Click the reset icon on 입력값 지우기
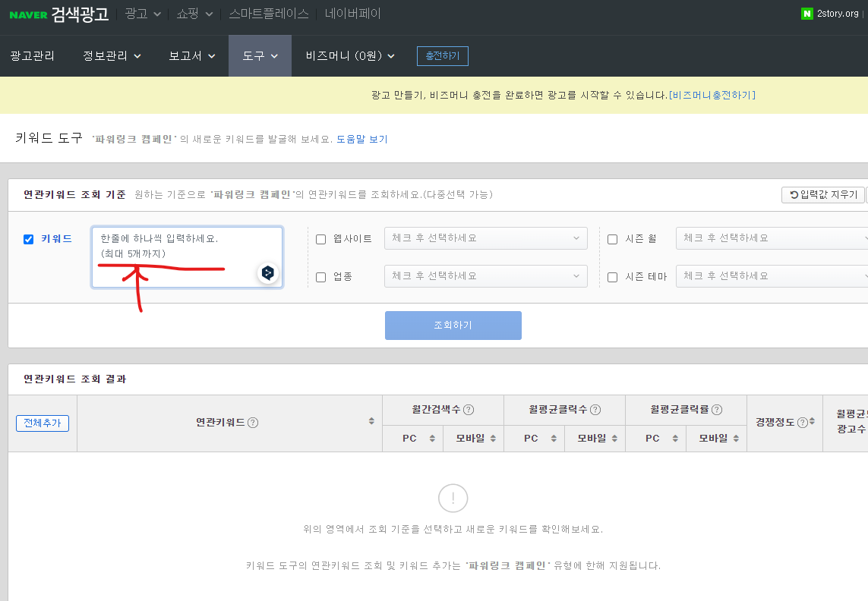This screenshot has height=601, width=868. pos(794,194)
